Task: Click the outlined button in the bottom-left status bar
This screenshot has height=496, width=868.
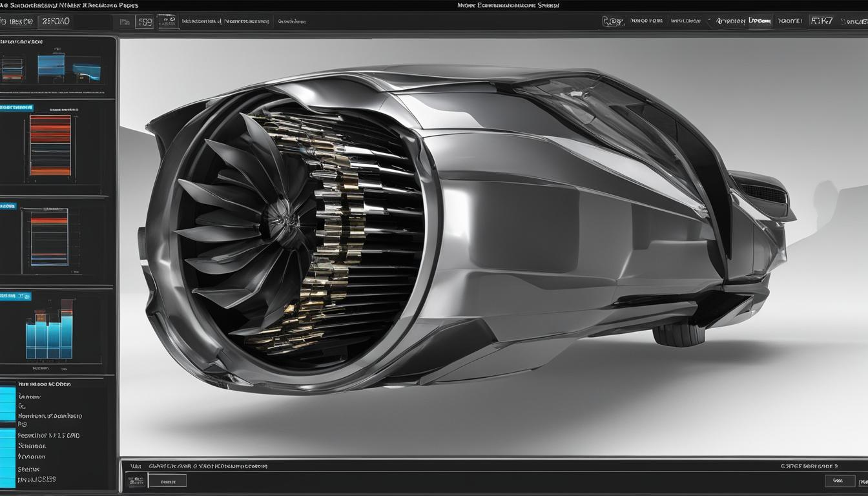Action: pyautogui.click(x=167, y=480)
